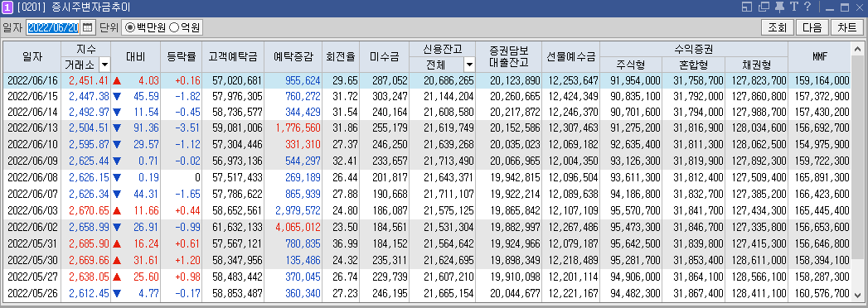Minimize the 0201 window

pos(830,7)
